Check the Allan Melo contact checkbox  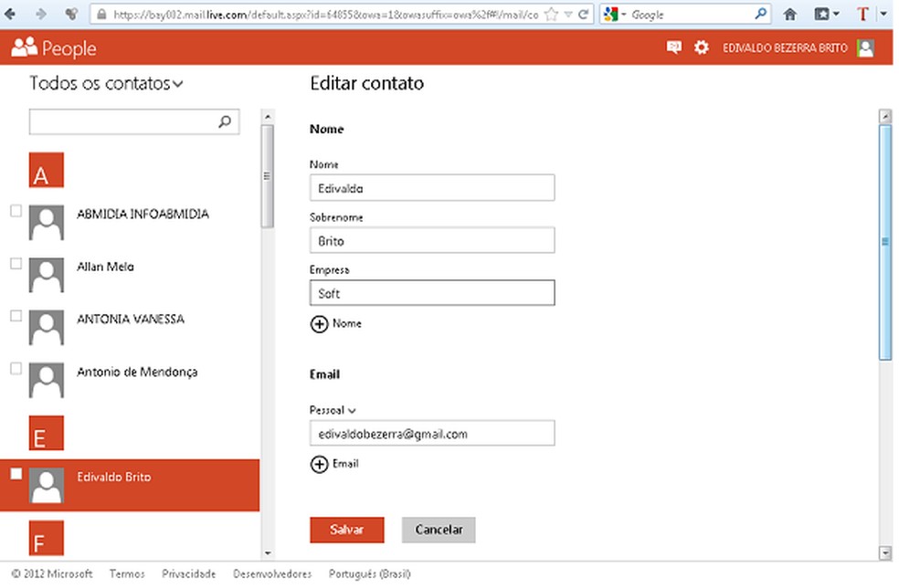click(16, 264)
